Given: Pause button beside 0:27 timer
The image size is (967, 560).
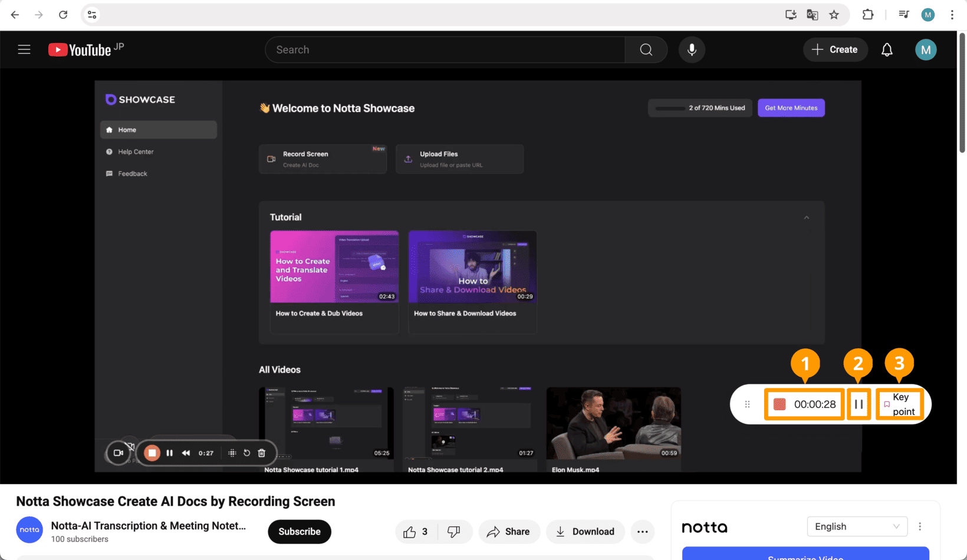Looking at the screenshot, I should (x=170, y=453).
